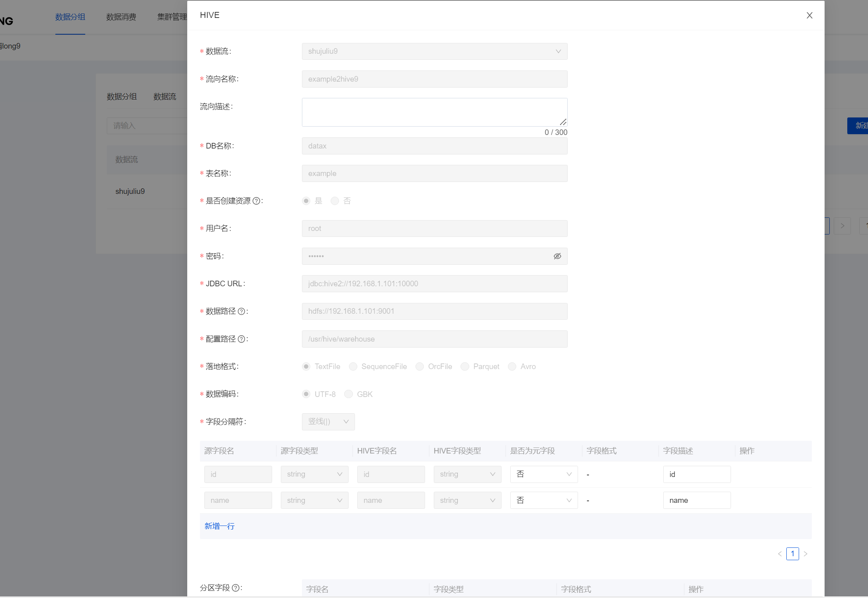The height and width of the screenshot is (598, 868).
Task: Select the OrcFile format radio button
Action: (x=419, y=367)
